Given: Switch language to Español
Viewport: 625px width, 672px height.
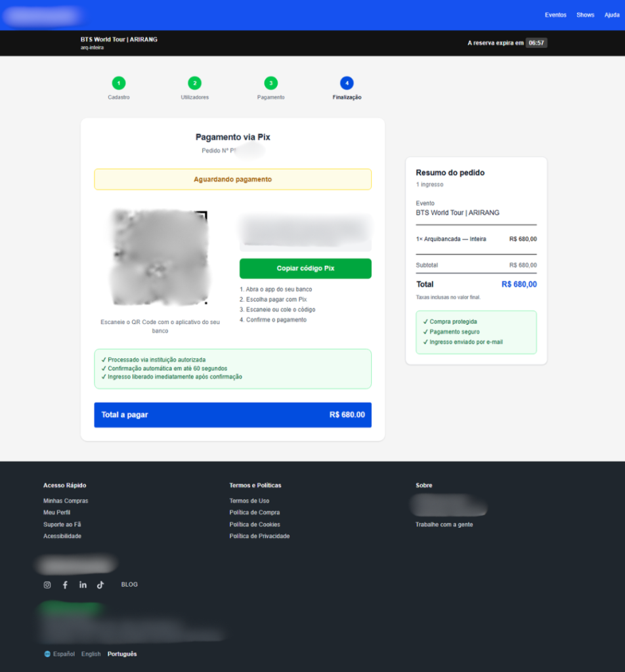Looking at the screenshot, I should [x=64, y=654].
